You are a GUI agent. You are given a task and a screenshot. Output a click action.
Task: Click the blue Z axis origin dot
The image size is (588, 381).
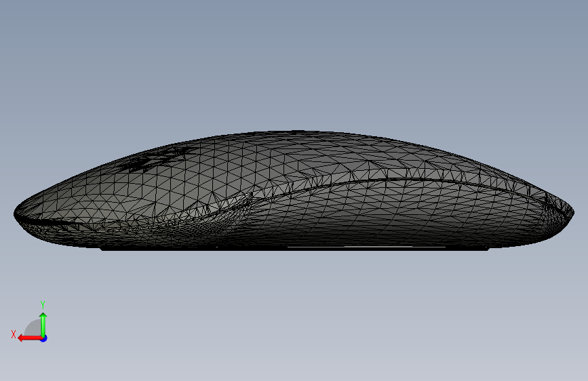click(x=44, y=338)
